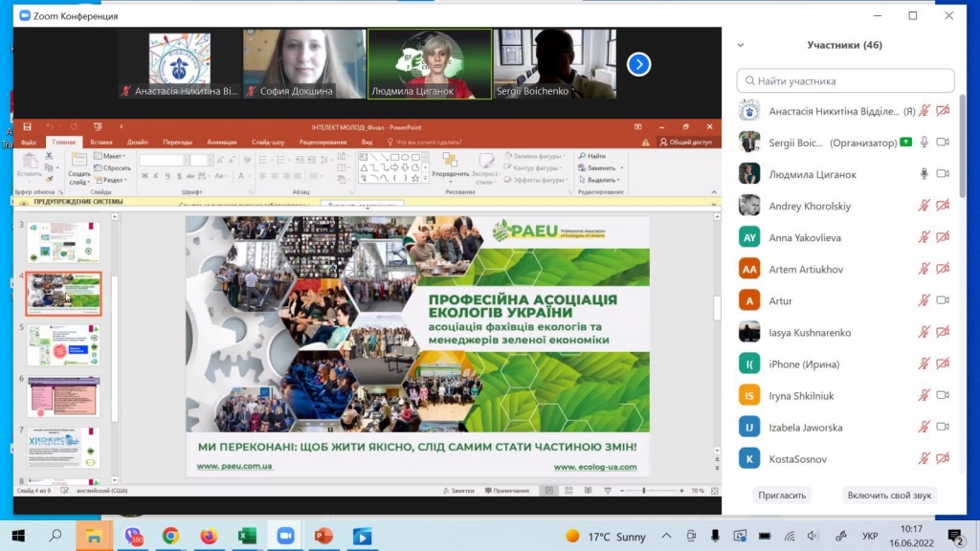Image resolution: width=980 pixels, height=551 pixels.
Task: Click Artur's camera icon
Action: pyautogui.click(x=943, y=300)
